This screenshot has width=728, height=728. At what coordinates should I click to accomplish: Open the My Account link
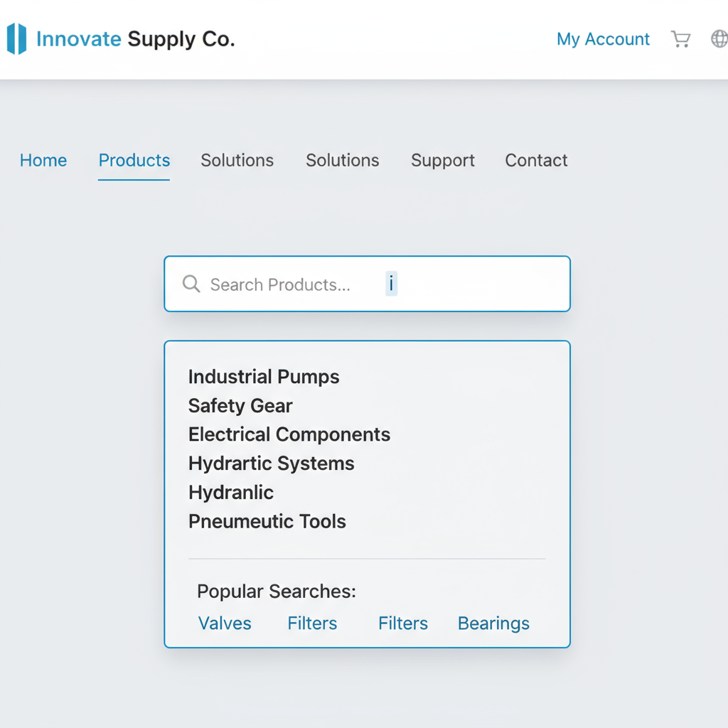603,39
